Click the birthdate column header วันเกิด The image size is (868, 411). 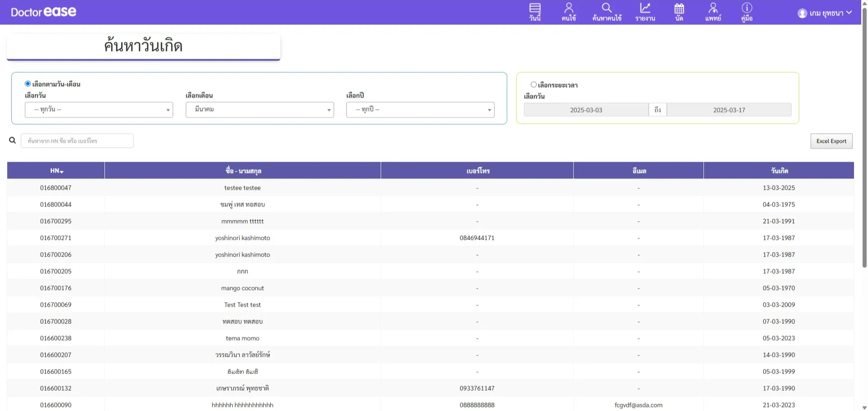pos(779,171)
